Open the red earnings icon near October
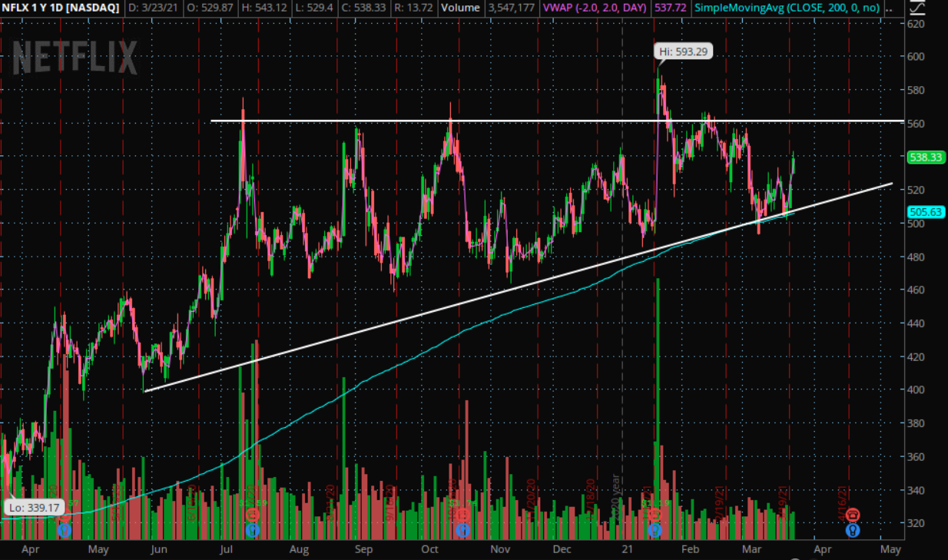The width and height of the screenshot is (948, 560). (x=462, y=515)
